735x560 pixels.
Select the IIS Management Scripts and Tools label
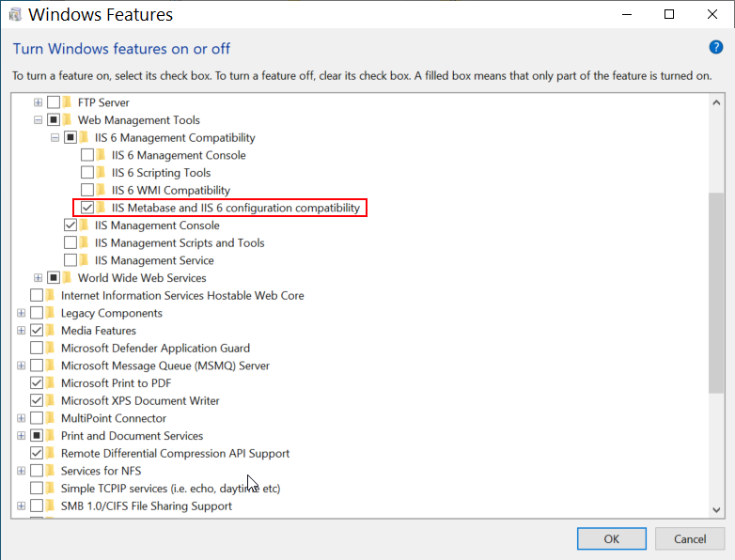[180, 242]
